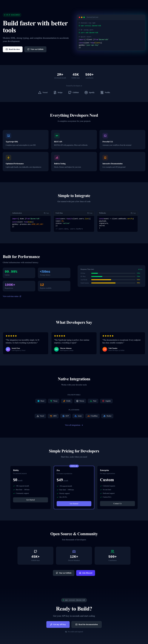
Task: Select the Svelte framework chip
Action: 67,401
